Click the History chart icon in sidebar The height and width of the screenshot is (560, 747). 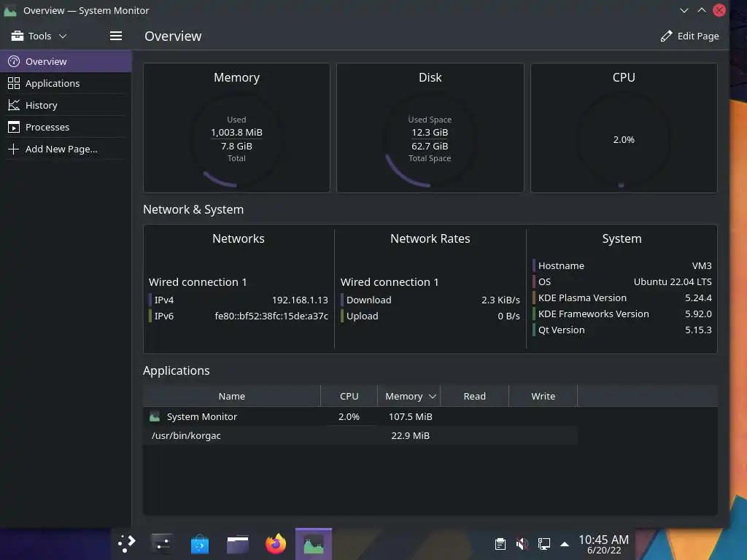coord(14,105)
